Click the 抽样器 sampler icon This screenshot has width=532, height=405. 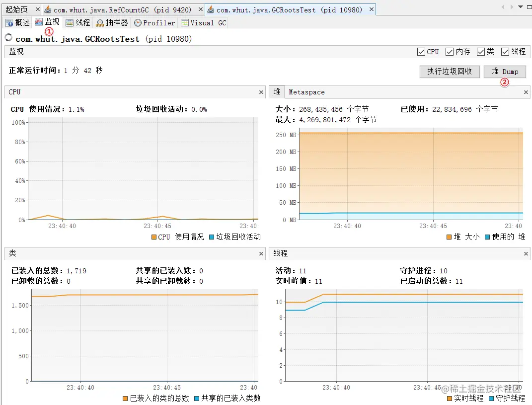pos(100,23)
